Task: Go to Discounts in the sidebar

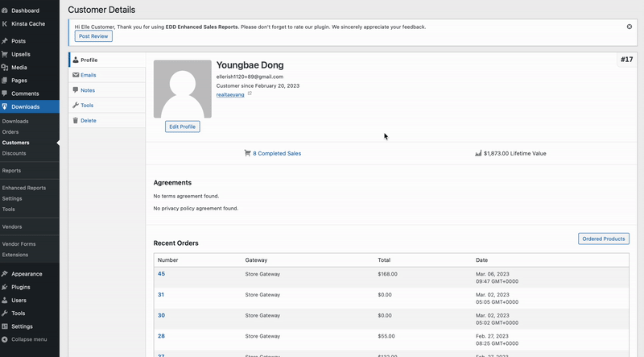Action: pyautogui.click(x=14, y=153)
